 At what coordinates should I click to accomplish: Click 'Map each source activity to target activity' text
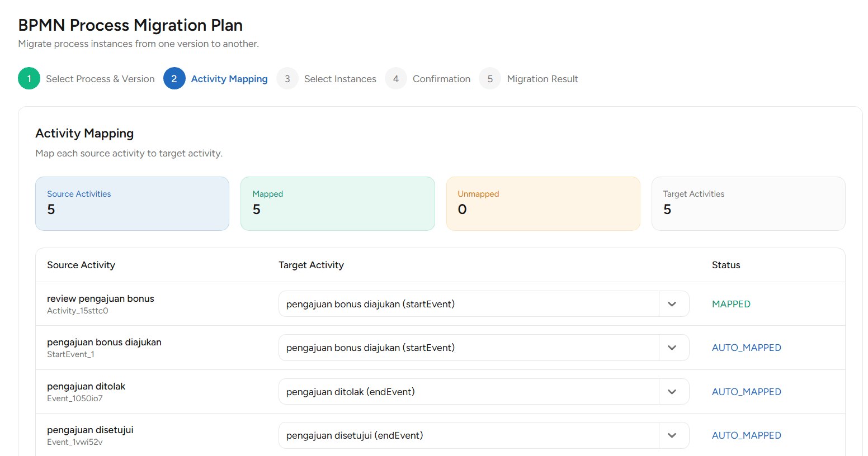(x=129, y=153)
